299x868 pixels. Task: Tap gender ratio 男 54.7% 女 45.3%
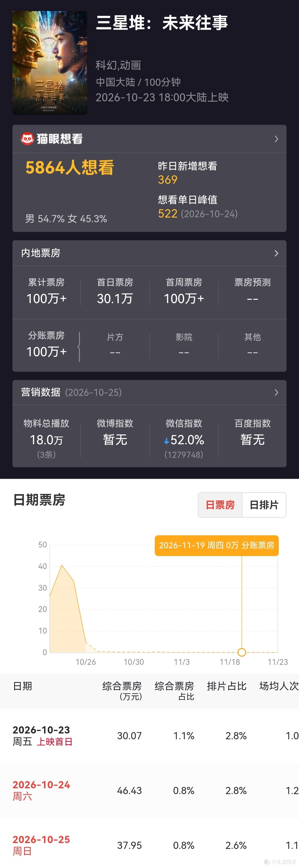point(66,219)
